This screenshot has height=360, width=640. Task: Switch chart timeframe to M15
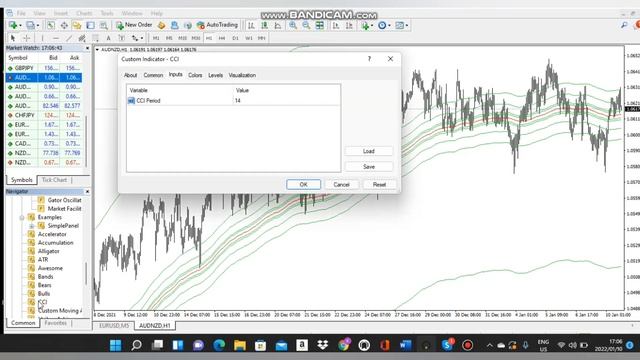pos(182,38)
